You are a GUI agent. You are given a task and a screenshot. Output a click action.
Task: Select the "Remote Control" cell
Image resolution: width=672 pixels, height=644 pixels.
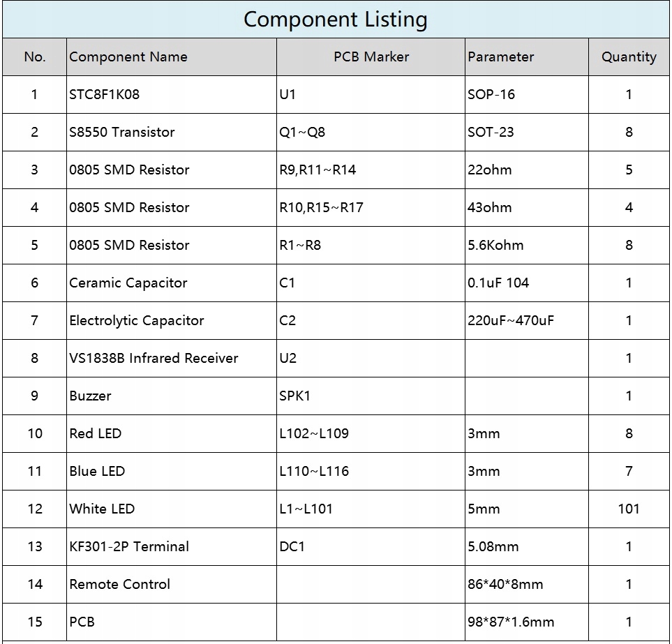[x=120, y=585]
